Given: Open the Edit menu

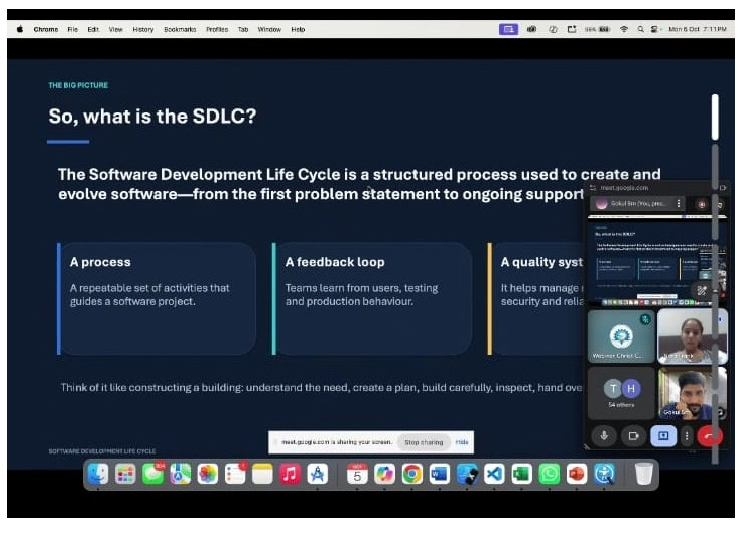Looking at the screenshot, I should tap(93, 29).
